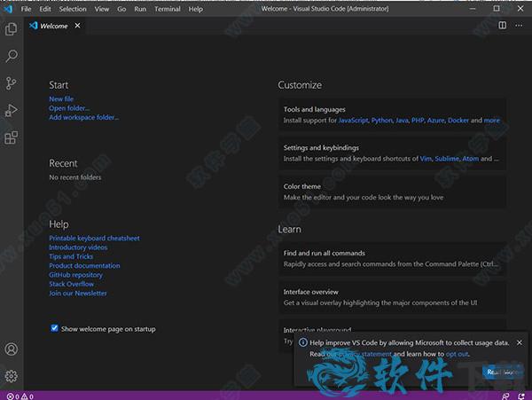Select the Welcome tab

[x=54, y=26]
